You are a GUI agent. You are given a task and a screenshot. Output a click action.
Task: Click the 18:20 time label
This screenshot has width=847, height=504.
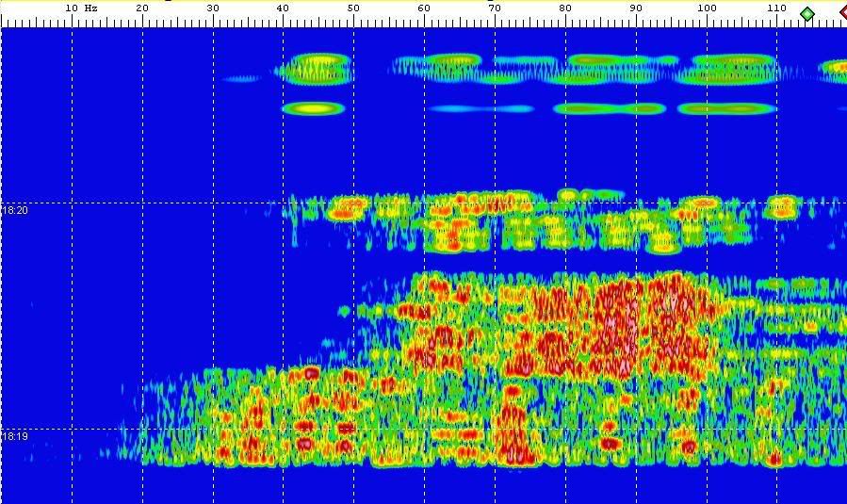coord(15,210)
